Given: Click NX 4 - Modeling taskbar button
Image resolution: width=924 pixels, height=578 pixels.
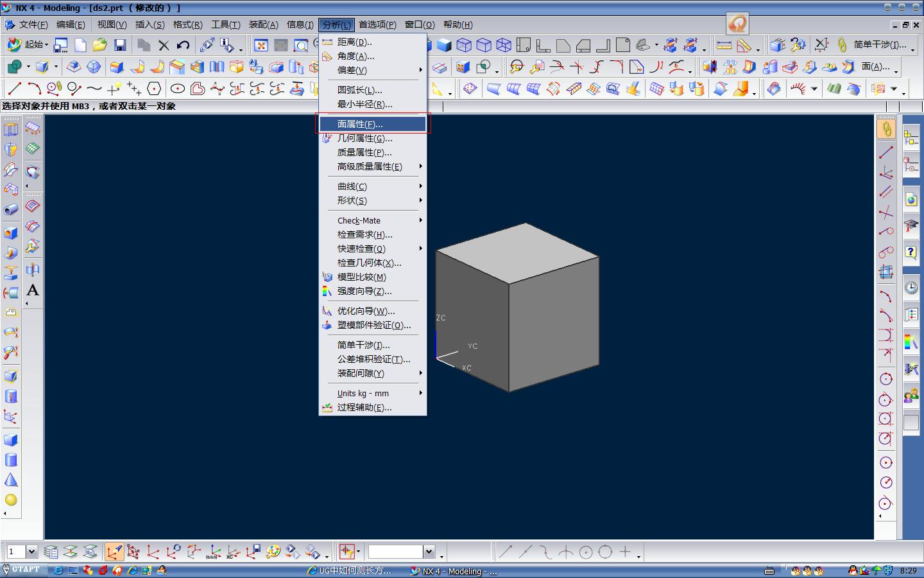Looking at the screenshot, I should click(454, 570).
